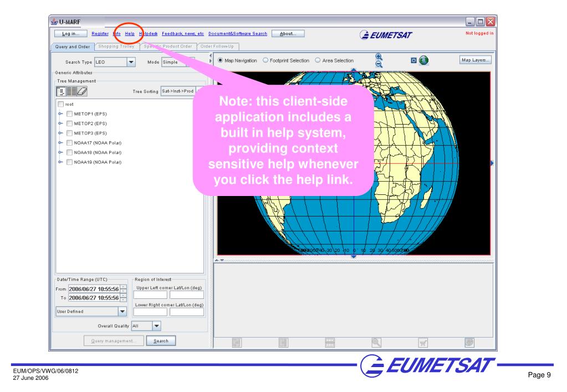Image resolution: width=567 pixels, height=392 pixels.
Task: Click the leftmost icon in the results bottom toolbar
Action: 237,343
